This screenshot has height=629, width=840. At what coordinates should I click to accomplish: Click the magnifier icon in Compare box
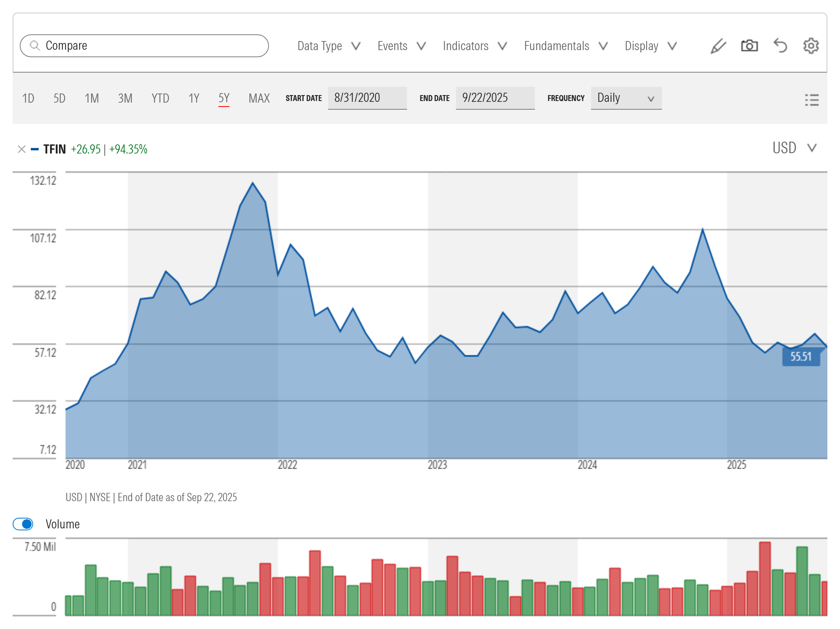point(35,46)
